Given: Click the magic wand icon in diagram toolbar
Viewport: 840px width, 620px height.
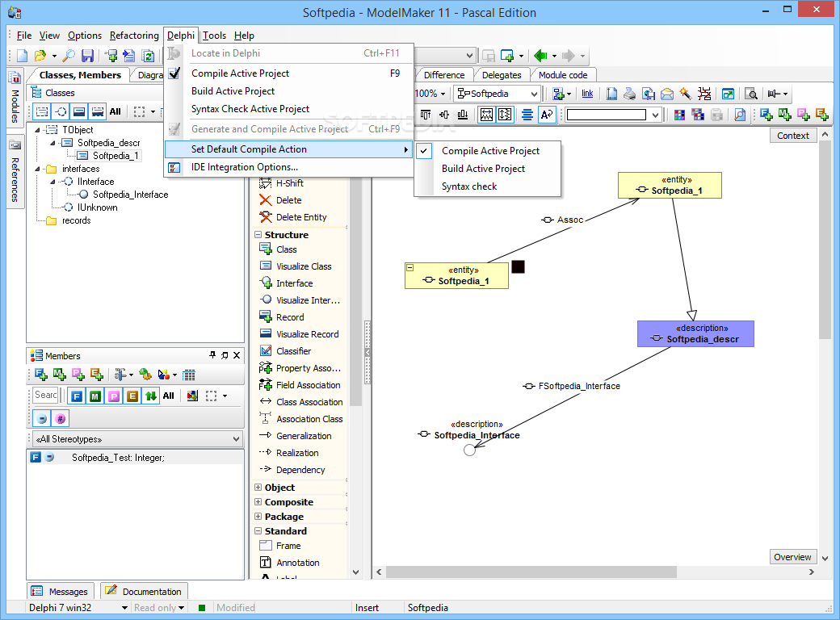Looking at the screenshot, I should tap(686, 94).
